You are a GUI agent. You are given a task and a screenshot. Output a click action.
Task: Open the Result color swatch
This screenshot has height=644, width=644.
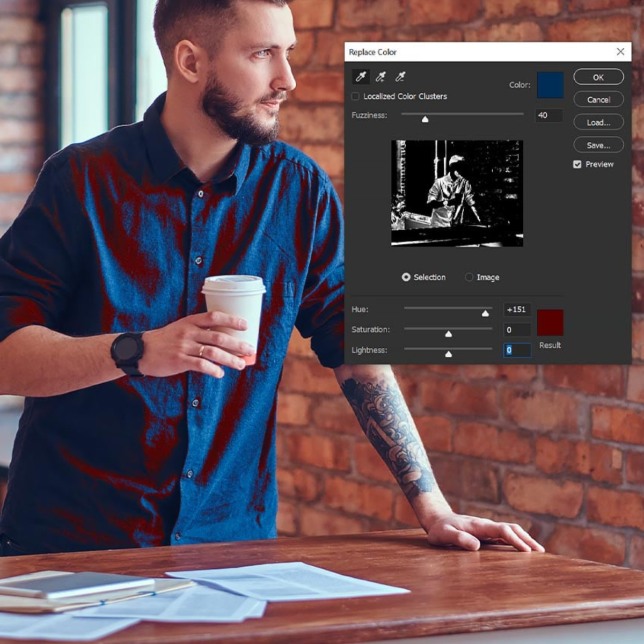[x=550, y=323]
